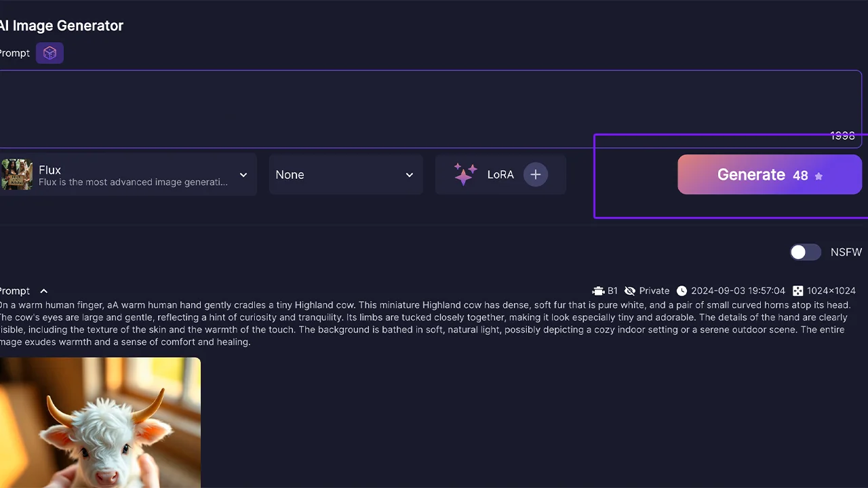Click the LoRA sparkle stars icon
Screen dimensions: 868x488
(465, 174)
